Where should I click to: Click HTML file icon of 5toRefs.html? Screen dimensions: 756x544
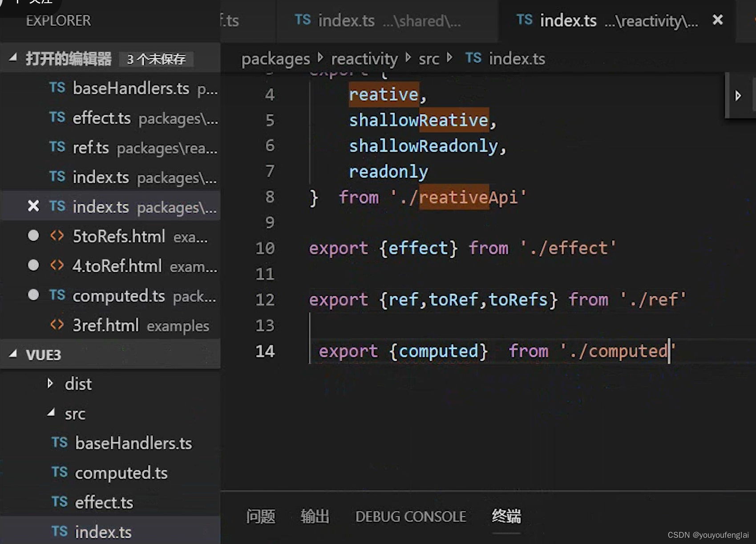coord(57,236)
